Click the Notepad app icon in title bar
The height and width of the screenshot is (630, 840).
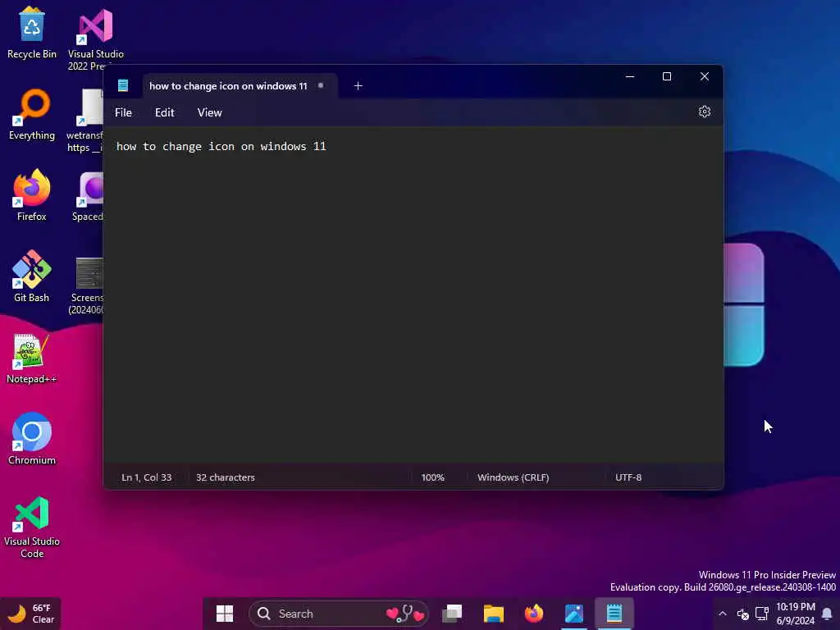(123, 85)
